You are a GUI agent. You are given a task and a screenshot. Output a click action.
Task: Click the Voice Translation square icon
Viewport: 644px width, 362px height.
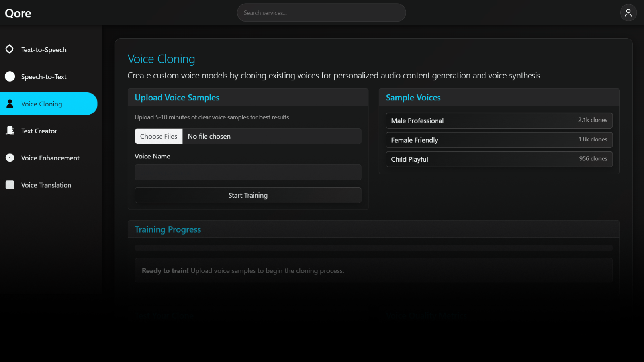(x=10, y=185)
